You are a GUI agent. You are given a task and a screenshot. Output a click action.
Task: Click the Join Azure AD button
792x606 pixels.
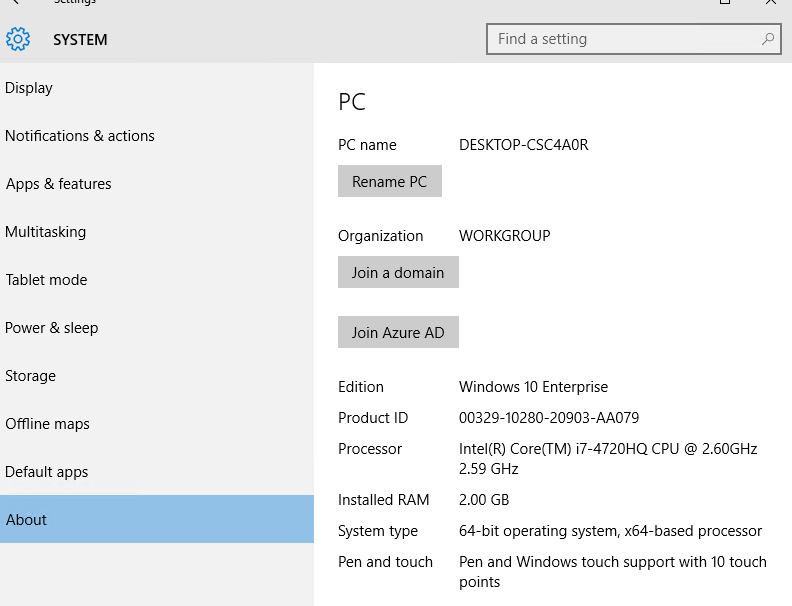pos(398,332)
